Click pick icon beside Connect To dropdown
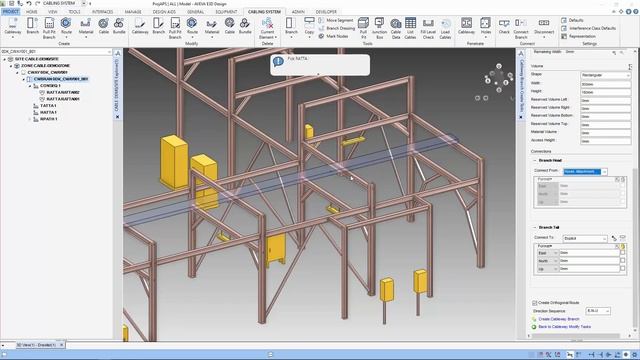This screenshot has width=640, height=360. (614, 238)
